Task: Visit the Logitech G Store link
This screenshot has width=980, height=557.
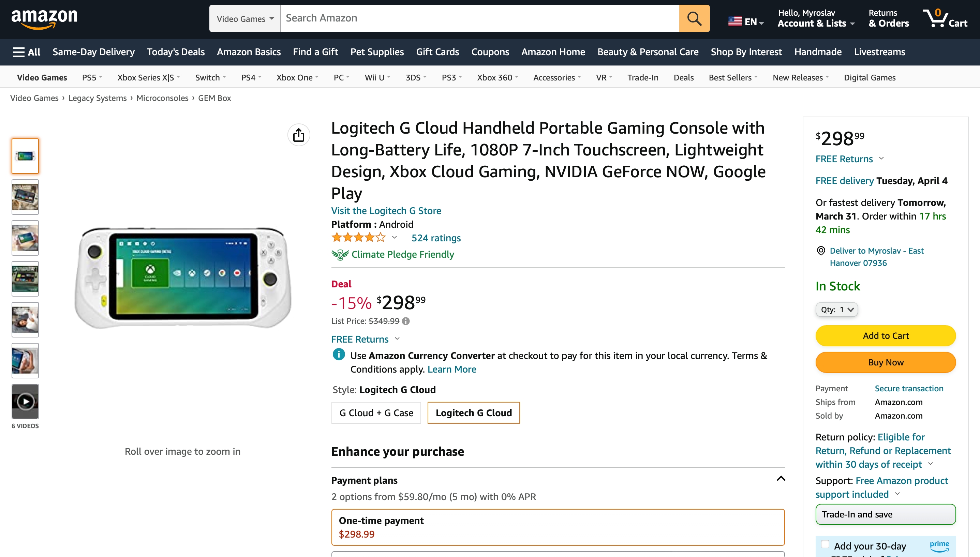Action: coord(385,210)
